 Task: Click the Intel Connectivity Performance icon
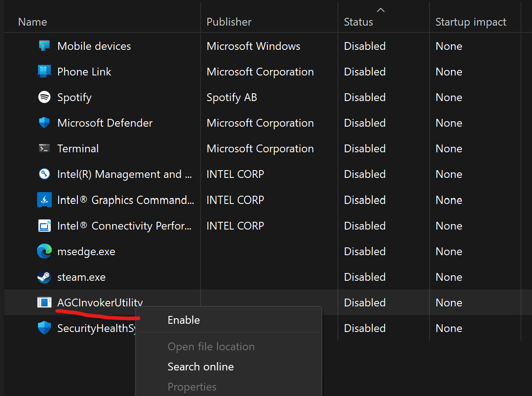(x=44, y=225)
